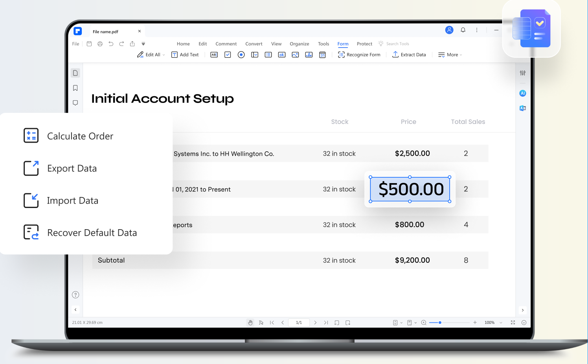Select the radio button form tool
588x364 pixels.
pyautogui.click(x=241, y=55)
